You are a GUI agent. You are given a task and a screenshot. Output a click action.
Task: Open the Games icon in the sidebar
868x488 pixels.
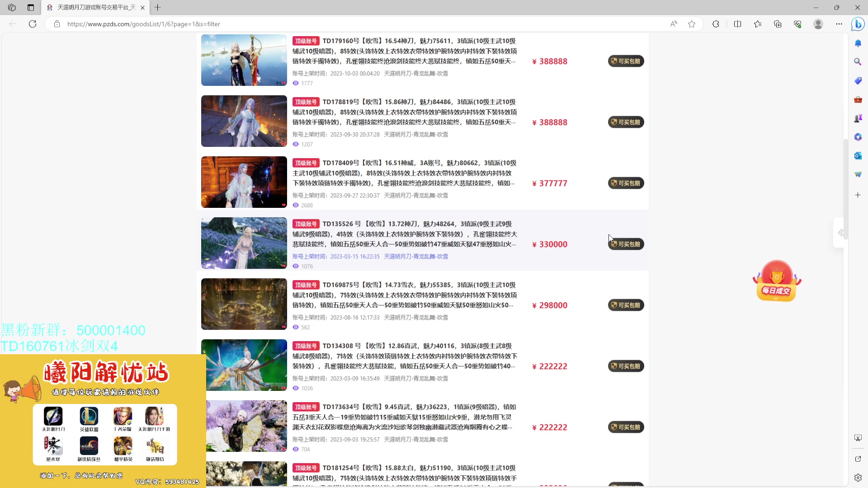(x=858, y=118)
